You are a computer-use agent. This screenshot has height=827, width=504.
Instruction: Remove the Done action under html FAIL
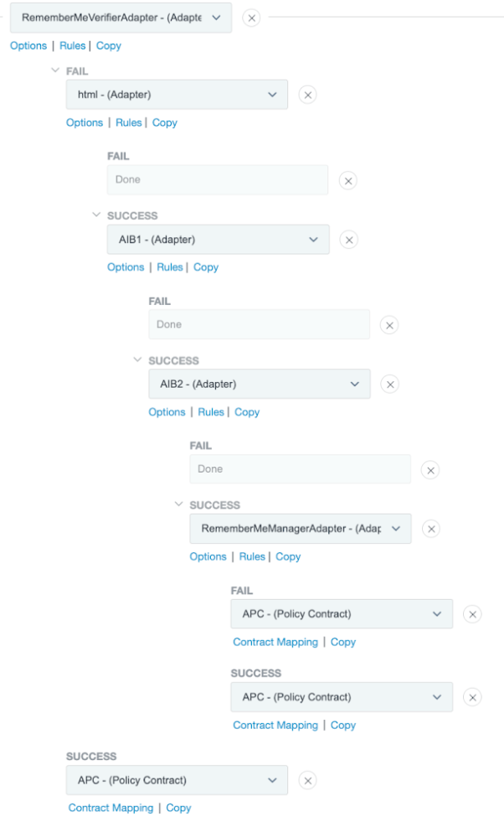[x=350, y=180]
